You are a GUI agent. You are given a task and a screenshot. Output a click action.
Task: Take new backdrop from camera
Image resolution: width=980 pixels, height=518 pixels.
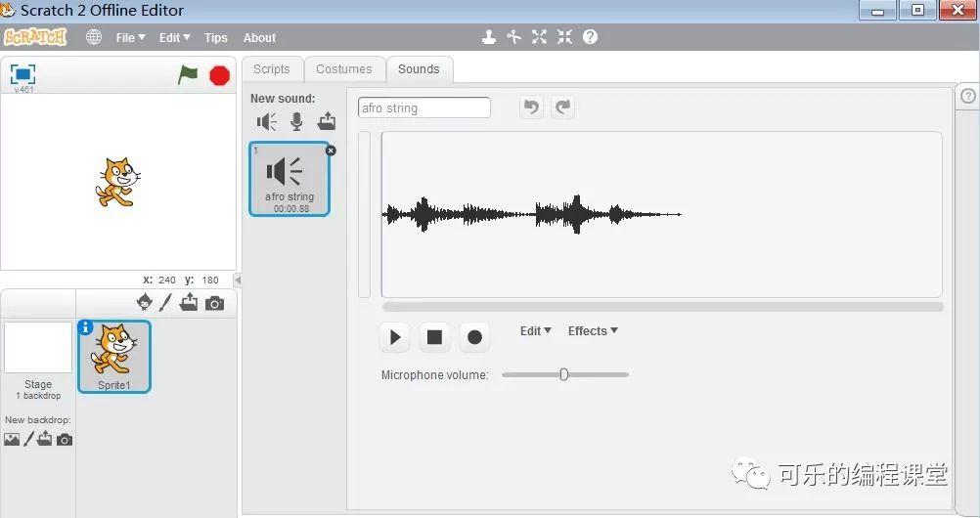tap(65, 440)
